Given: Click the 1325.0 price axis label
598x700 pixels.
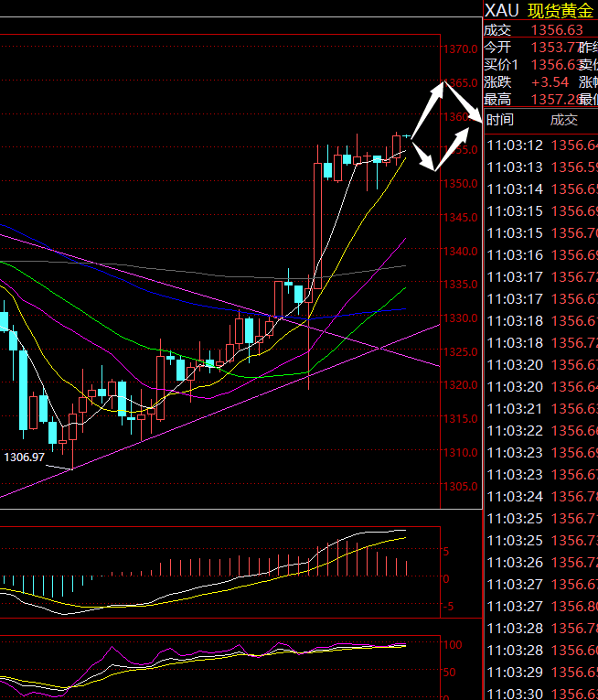Looking at the screenshot, I should click(460, 351).
